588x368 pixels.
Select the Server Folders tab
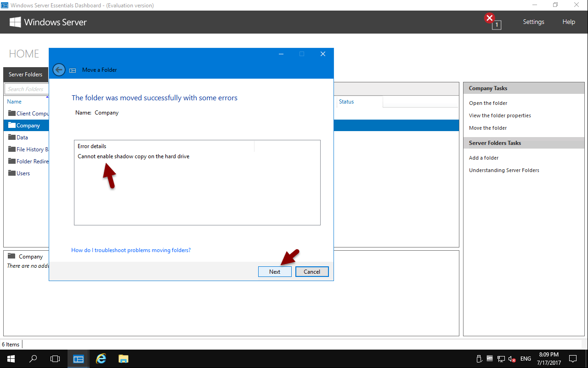click(x=26, y=75)
